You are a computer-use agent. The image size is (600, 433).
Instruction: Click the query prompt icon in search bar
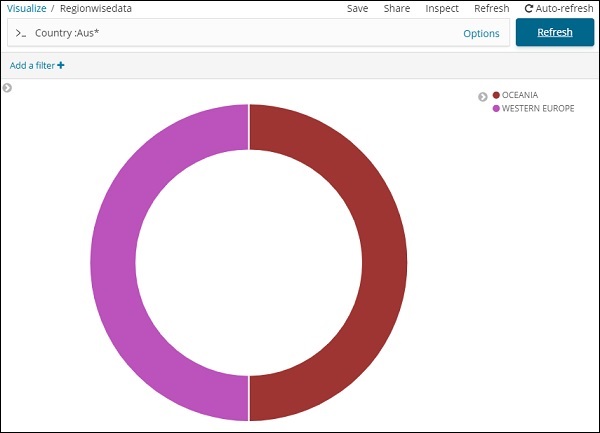pos(20,33)
